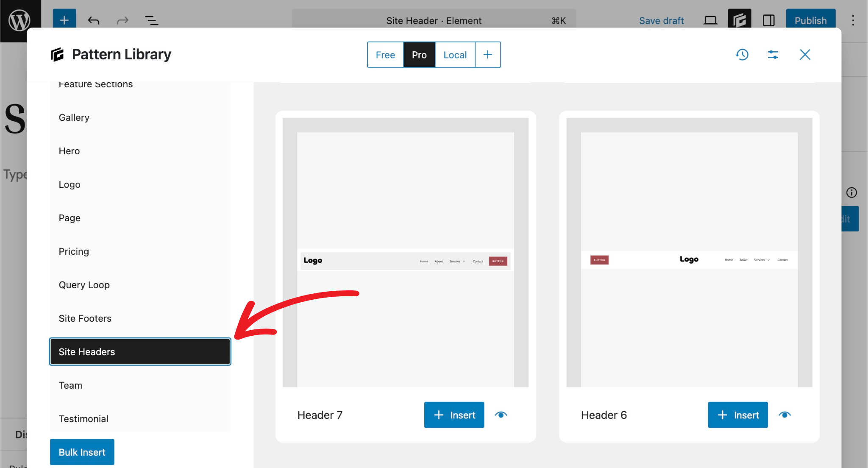This screenshot has width=868, height=468.
Task: Insert the Header 7 pattern
Action: pyautogui.click(x=454, y=415)
